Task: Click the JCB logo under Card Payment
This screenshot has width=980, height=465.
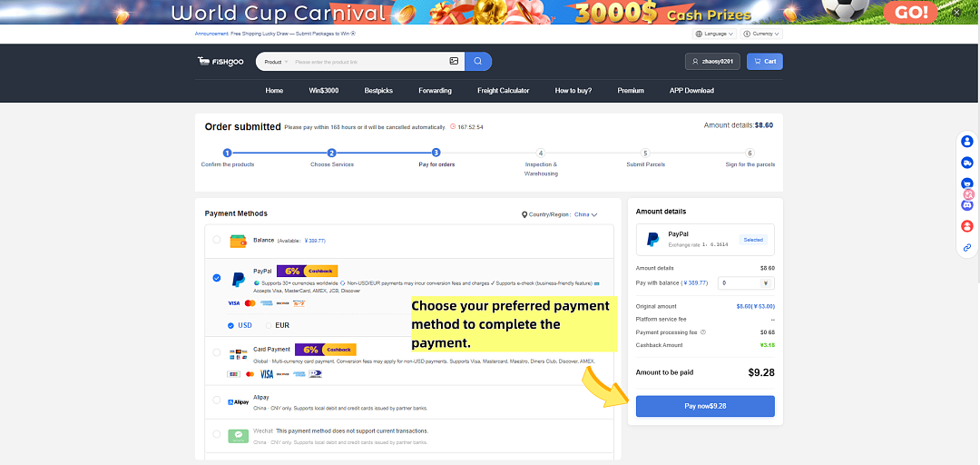Action: (x=234, y=374)
